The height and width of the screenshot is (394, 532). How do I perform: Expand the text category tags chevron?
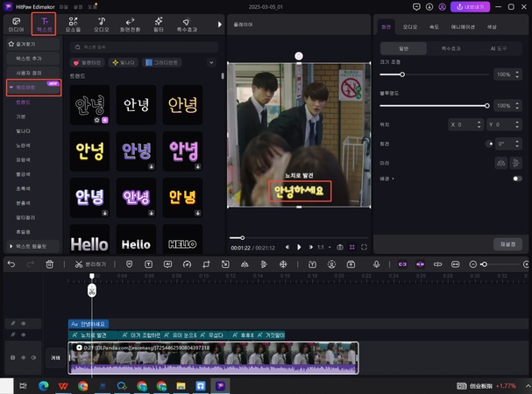211,62
